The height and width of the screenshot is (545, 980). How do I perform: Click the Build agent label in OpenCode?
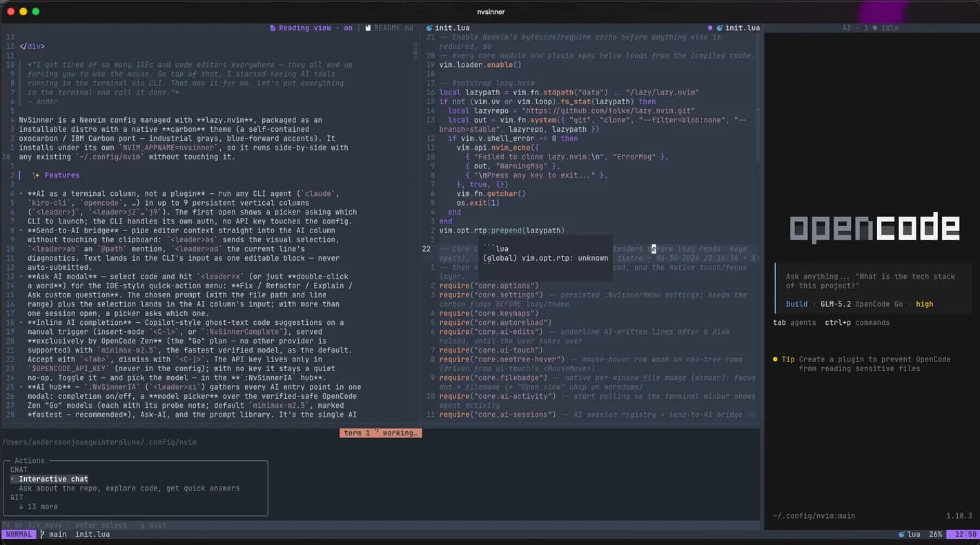point(797,304)
